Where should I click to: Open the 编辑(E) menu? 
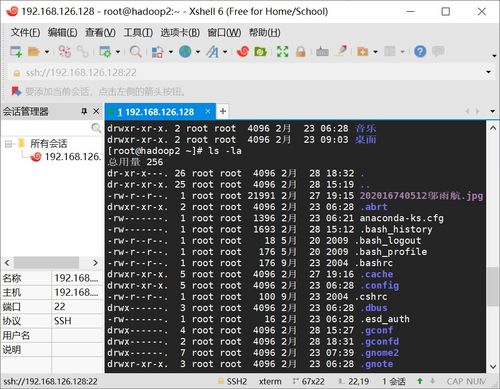[x=62, y=33]
